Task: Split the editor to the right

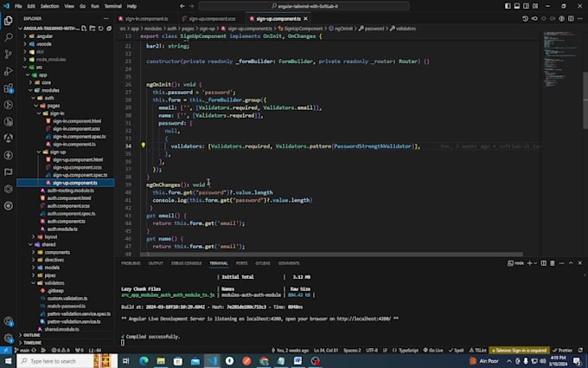Action: 571,18
